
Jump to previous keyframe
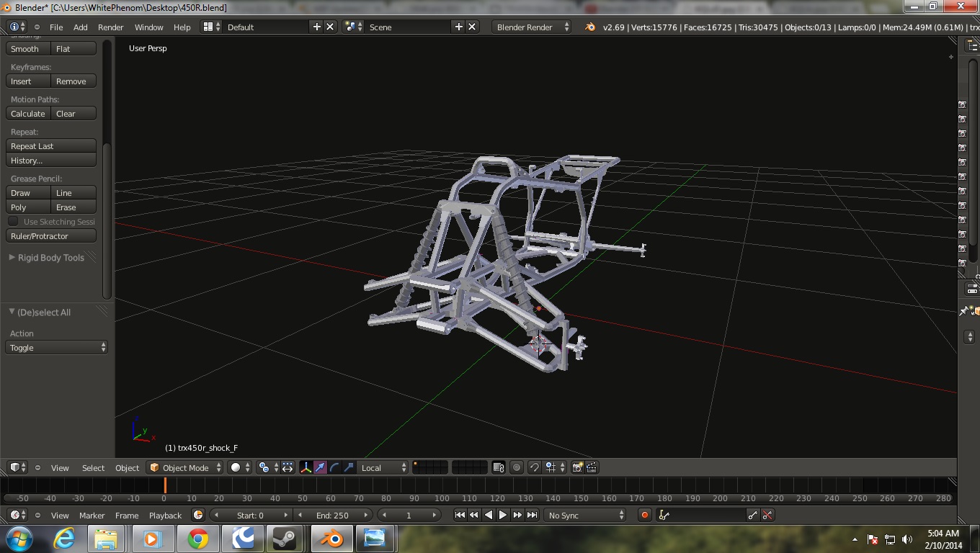pos(474,515)
